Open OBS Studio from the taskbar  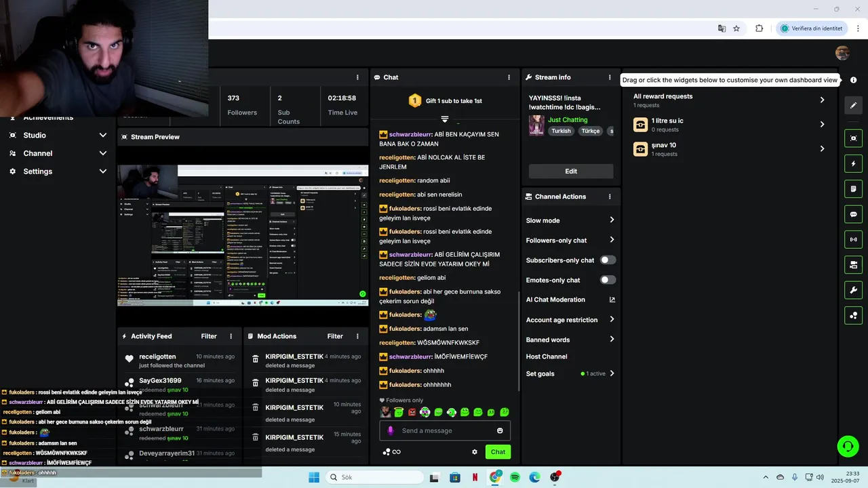click(555, 477)
